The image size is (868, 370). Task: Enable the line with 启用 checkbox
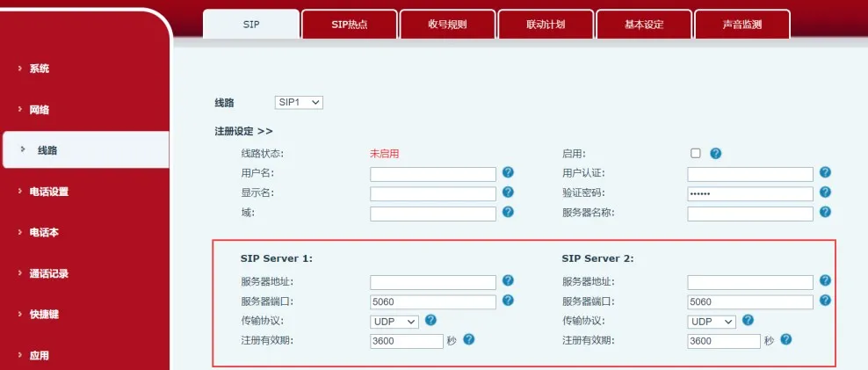click(x=696, y=153)
